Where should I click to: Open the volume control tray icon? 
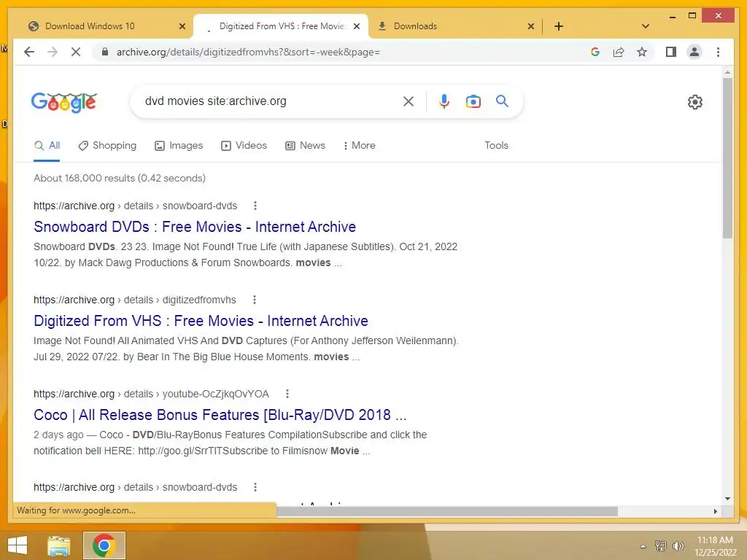[x=678, y=546]
